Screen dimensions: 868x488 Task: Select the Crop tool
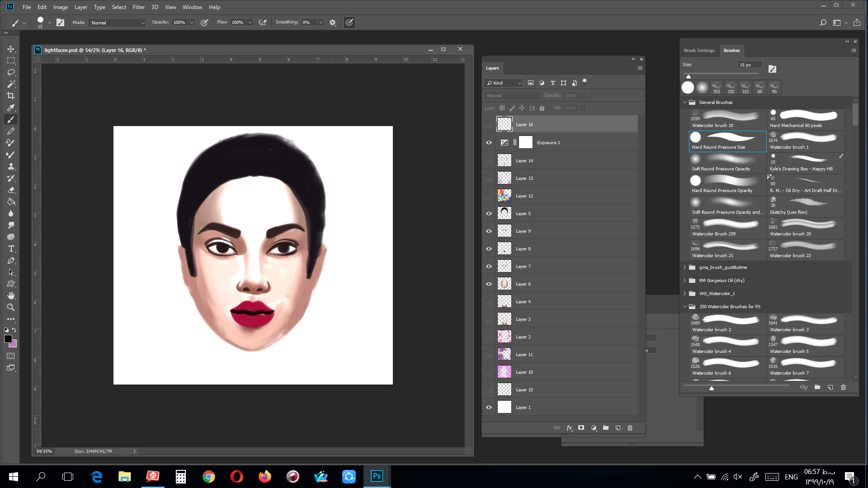coord(11,96)
